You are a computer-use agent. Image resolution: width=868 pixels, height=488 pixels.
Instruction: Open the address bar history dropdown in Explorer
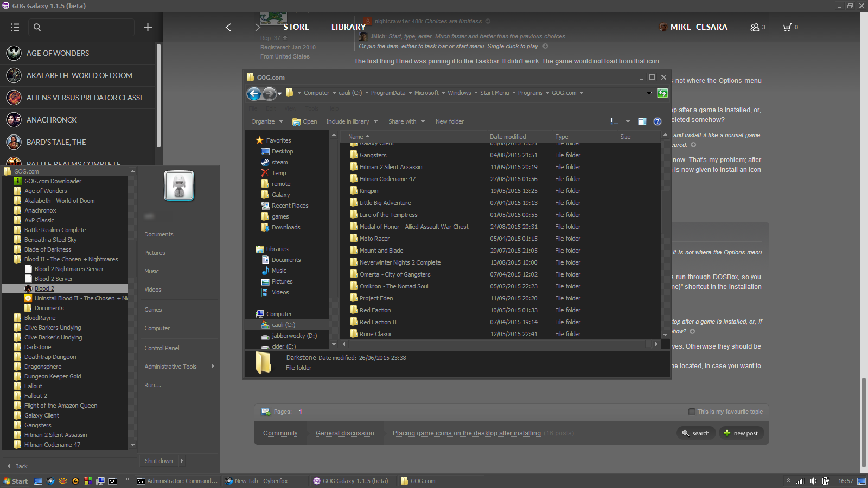(x=649, y=93)
